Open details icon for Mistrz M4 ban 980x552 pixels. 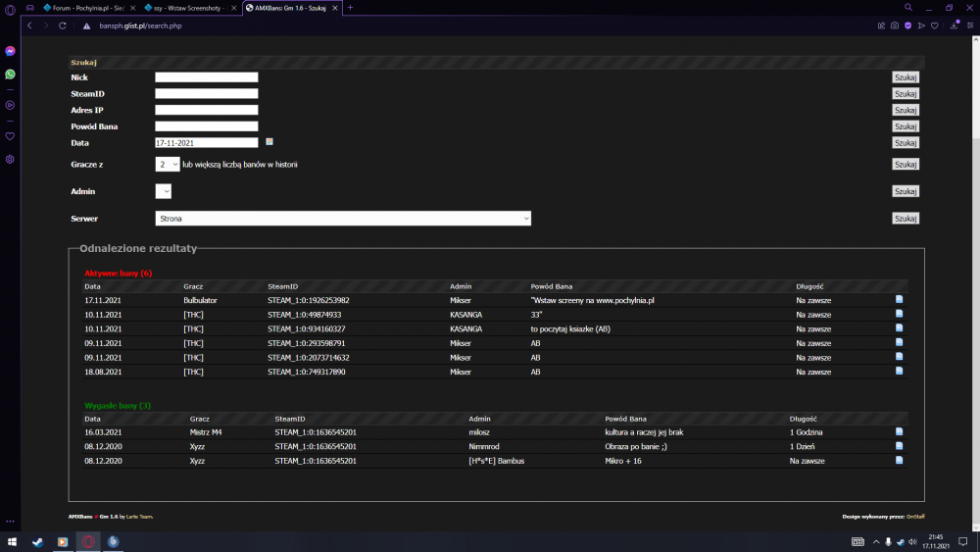[899, 431]
